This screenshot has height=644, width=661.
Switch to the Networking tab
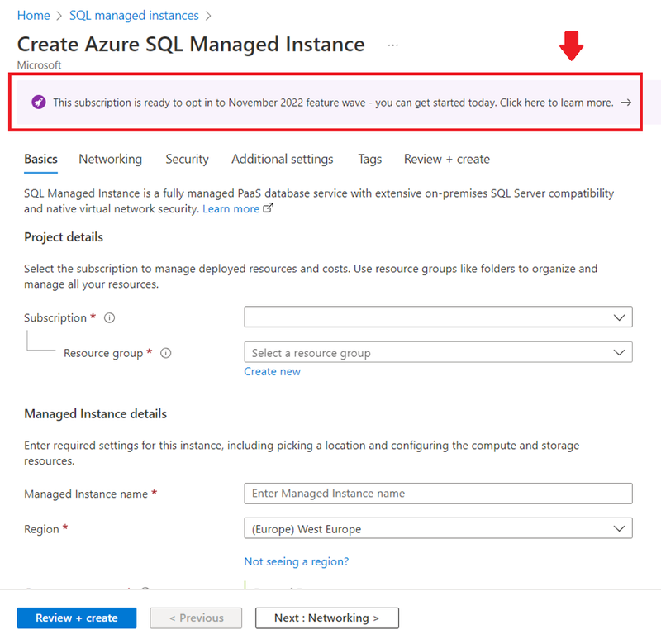(111, 159)
